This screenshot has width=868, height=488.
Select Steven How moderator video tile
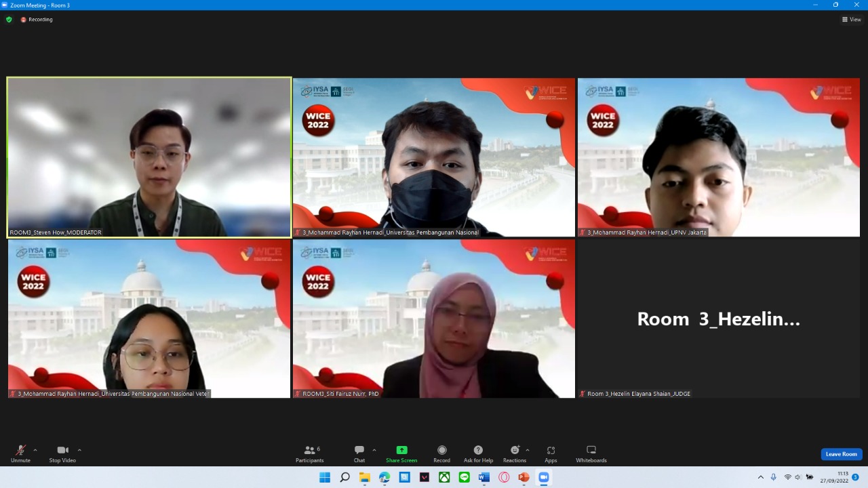tap(149, 157)
